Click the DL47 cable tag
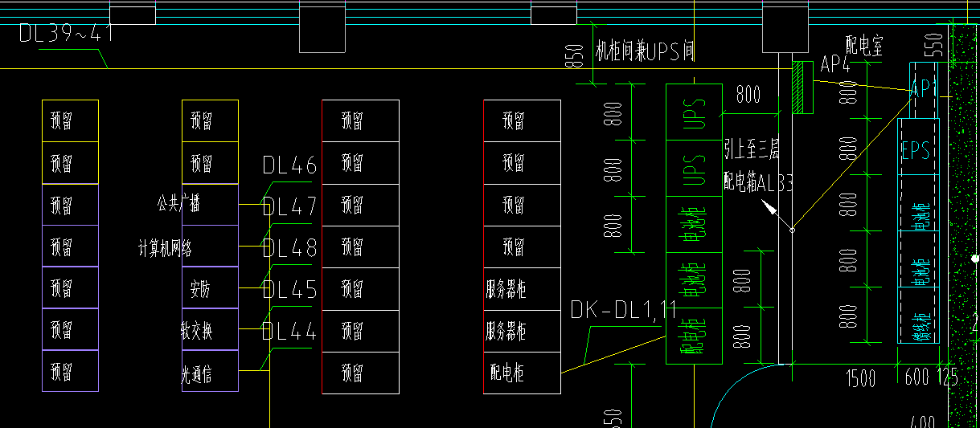 click(290, 207)
